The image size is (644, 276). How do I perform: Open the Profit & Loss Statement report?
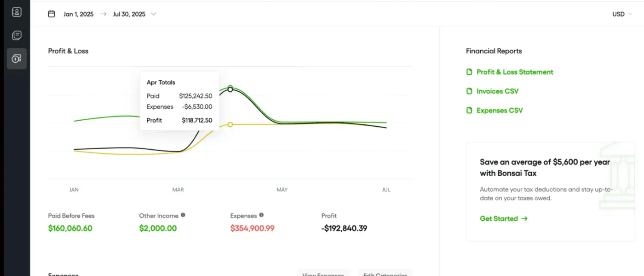tap(515, 72)
